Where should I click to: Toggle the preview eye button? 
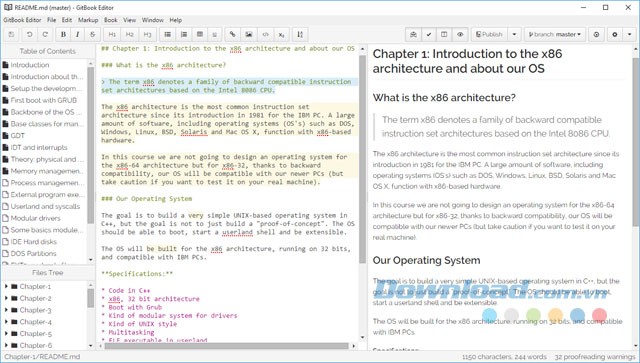point(460,34)
